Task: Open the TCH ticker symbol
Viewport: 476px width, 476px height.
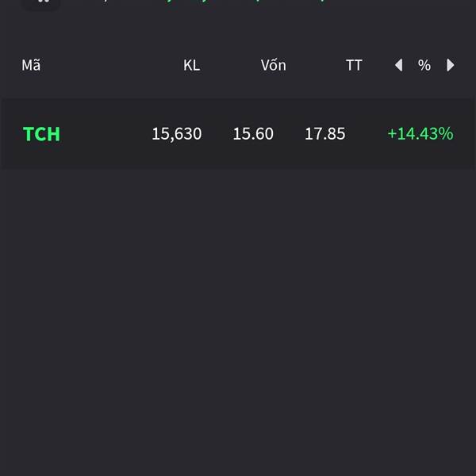Action: pyautogui.click(x=41, y=134)
